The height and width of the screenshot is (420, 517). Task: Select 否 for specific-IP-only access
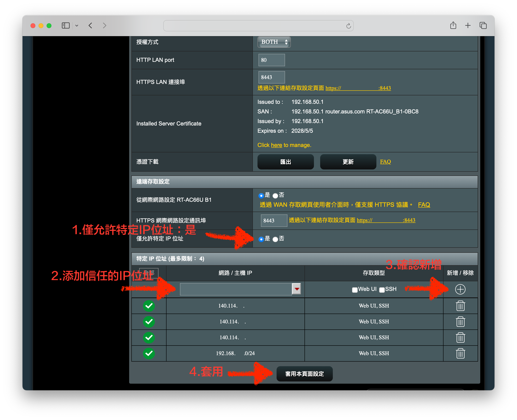coord(275,239)
